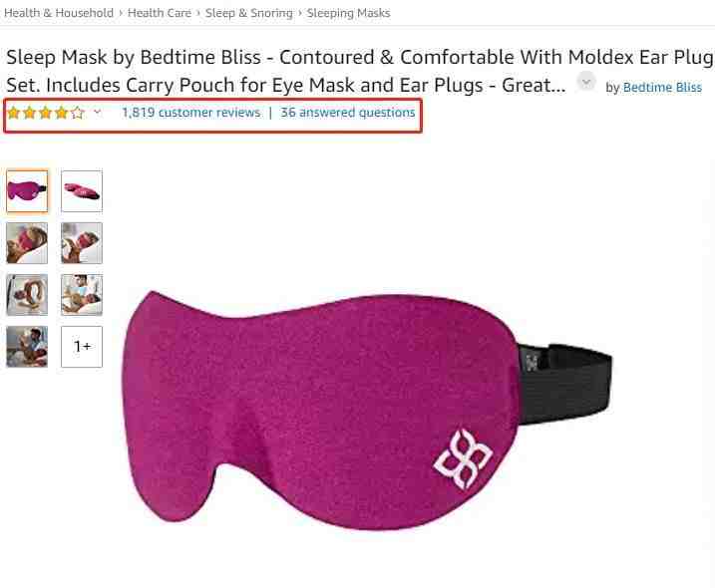Visit the Bedtime Bliss brand link
This screenshot has width=715, height=588.
point(662,88)
